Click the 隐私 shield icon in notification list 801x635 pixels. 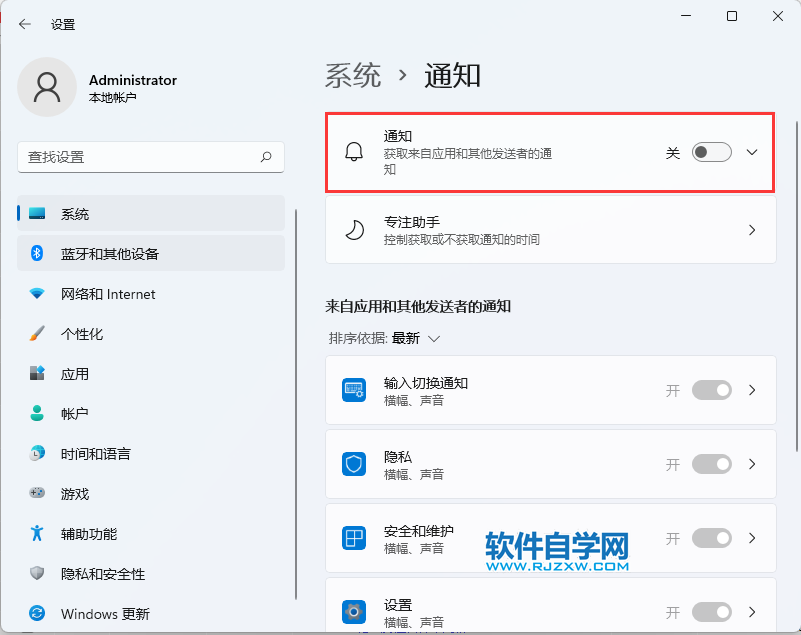click(355, 464)
